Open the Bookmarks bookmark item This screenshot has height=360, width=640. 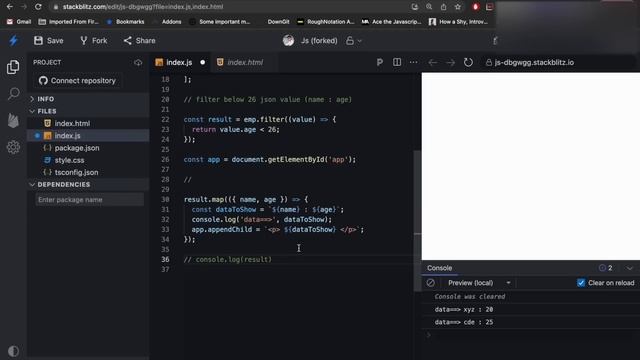point(125,22)
